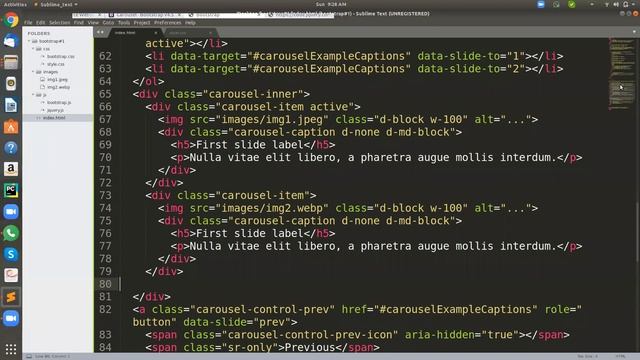Open the Tools menu

(x=124, y=22)
